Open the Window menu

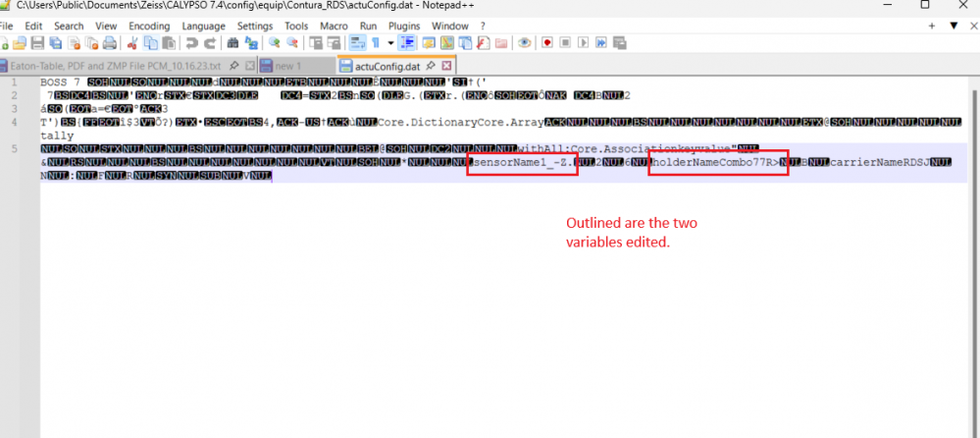click(450, 27)
